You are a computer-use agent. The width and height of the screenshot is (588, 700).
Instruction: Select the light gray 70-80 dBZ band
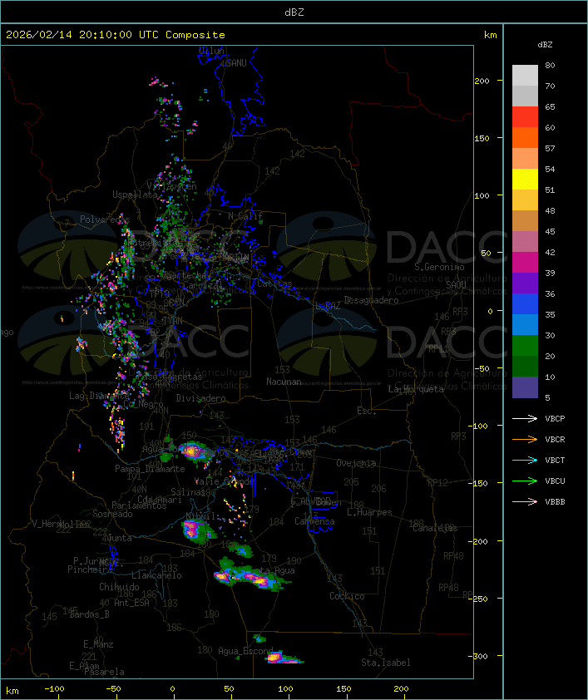(x=525, y=76)
